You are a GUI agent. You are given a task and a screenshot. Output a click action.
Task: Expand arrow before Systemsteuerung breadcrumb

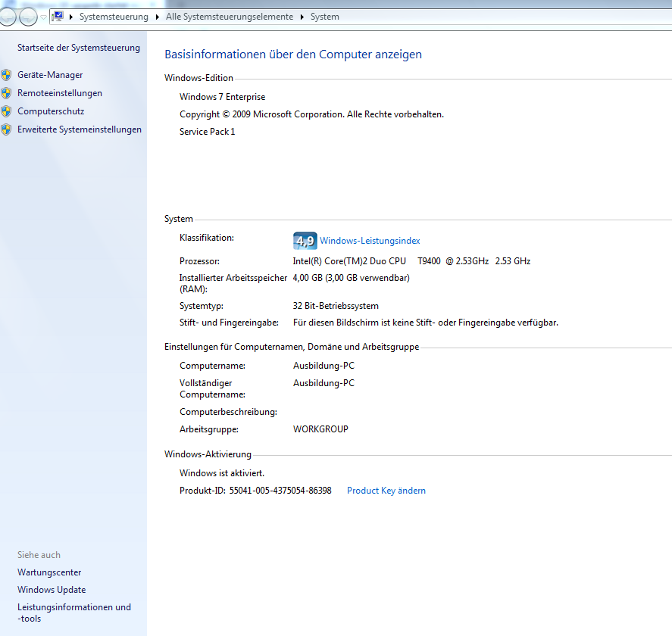click(x=71, y=17)
